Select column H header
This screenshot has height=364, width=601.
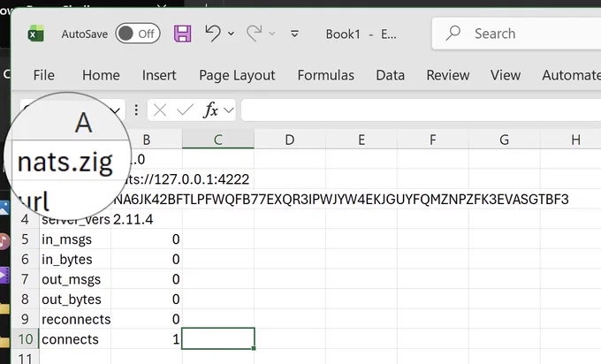tap(571, 140)
